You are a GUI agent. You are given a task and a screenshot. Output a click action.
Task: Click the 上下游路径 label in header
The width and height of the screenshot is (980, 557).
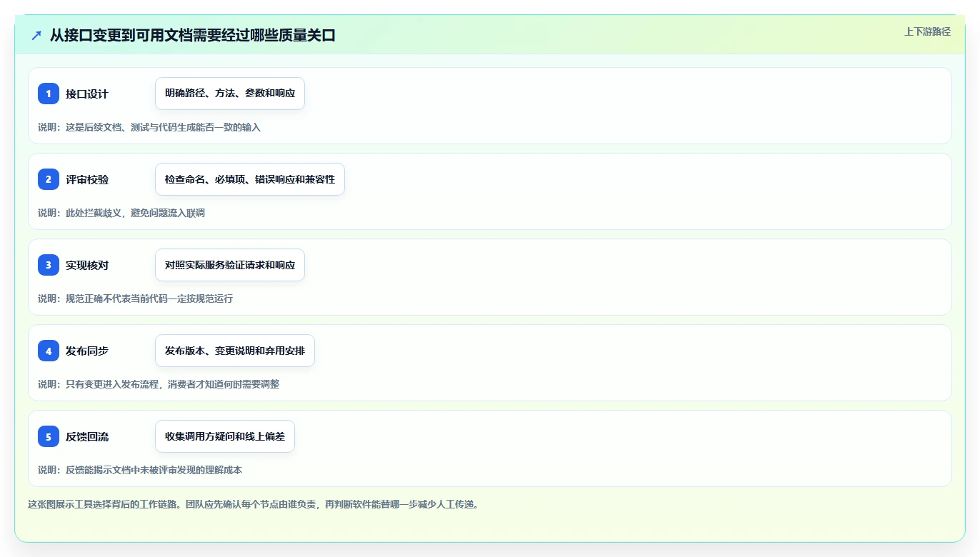[x=927, y=31]
